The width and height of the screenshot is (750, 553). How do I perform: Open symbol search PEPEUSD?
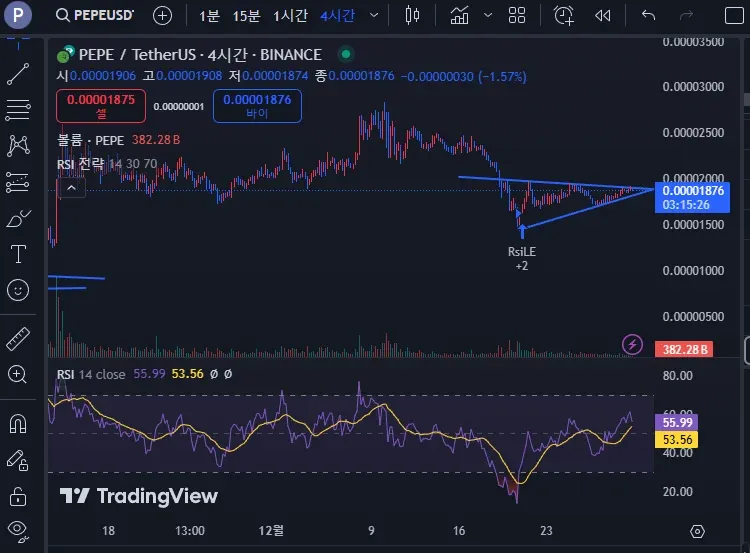(x=95, y=15)
